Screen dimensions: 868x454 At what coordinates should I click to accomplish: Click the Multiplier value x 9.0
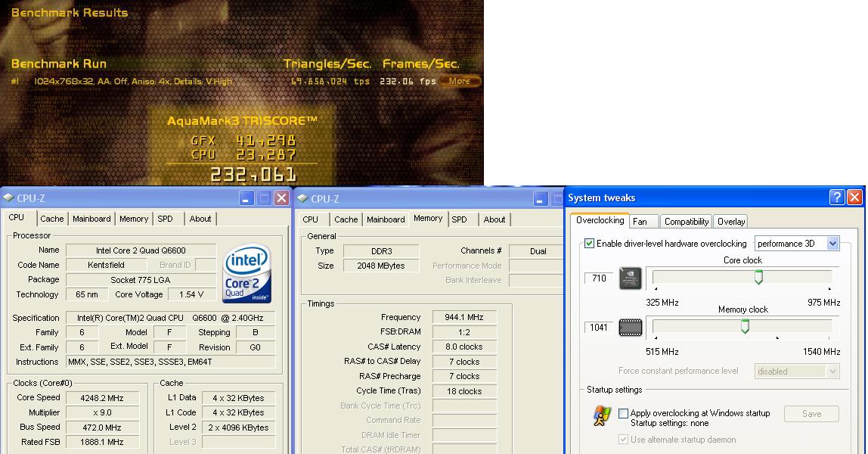click(102, 412)
